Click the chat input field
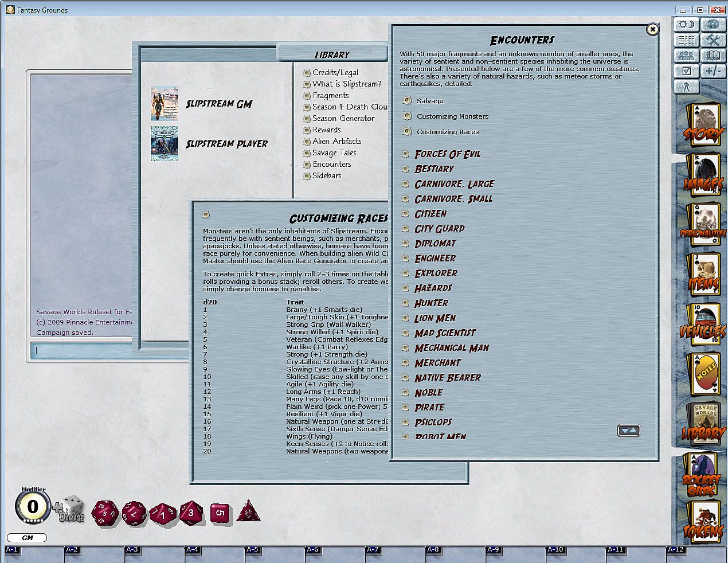This screenshot has width=728, height=563. (110, 350)
